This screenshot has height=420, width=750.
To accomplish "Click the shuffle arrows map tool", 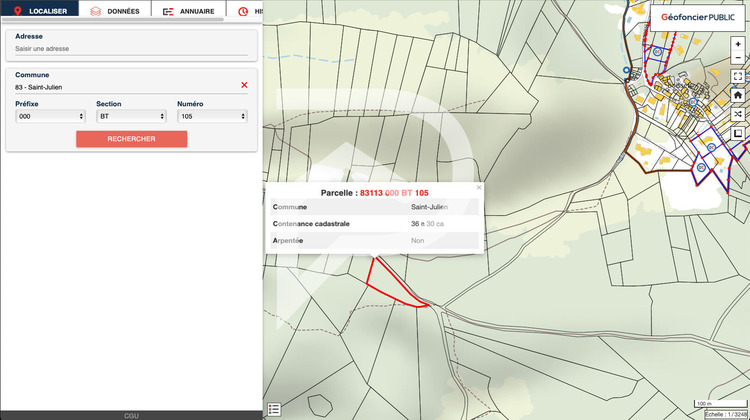I will (738, 114).
